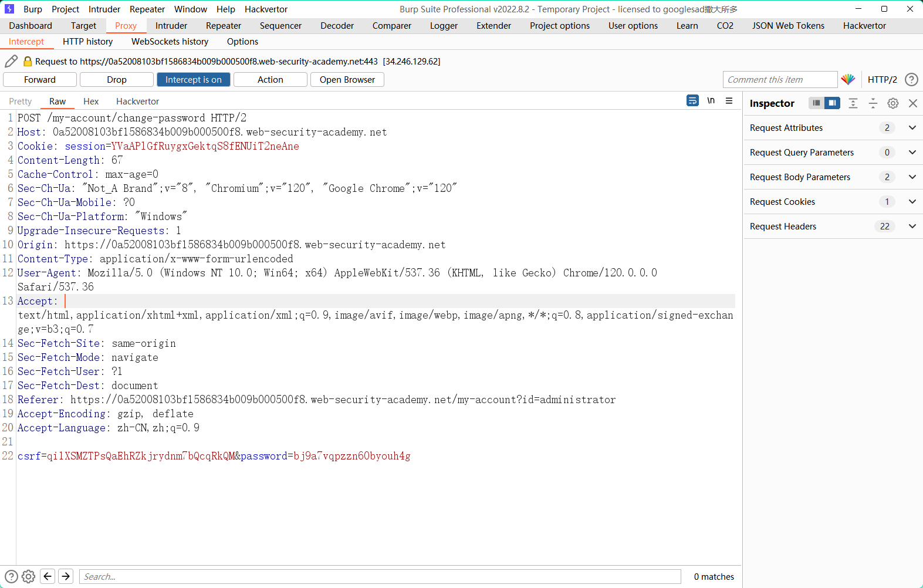Close the Inspector panel
Image resolution: width=923 pixels, height=588 pixels.
tap(913, 103)
